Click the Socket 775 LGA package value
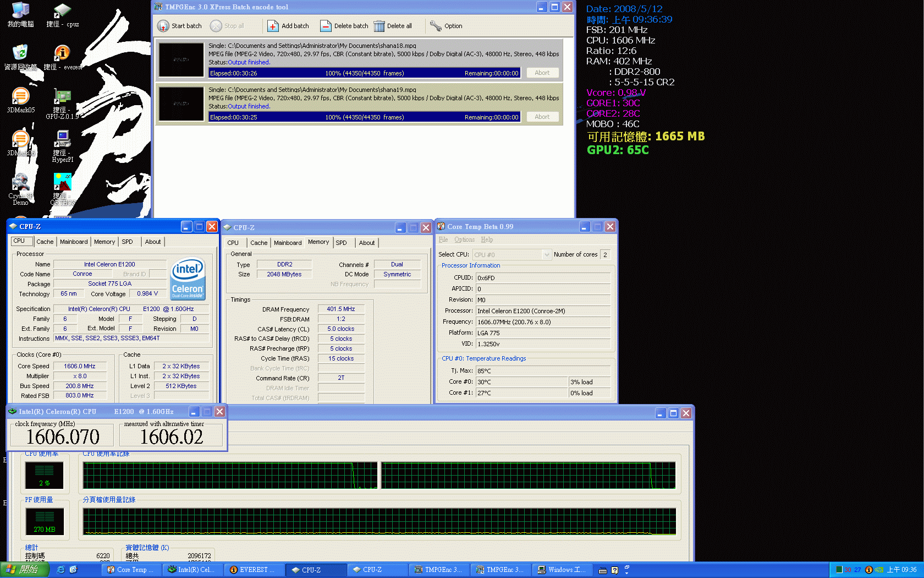 (x=109, y=283)
